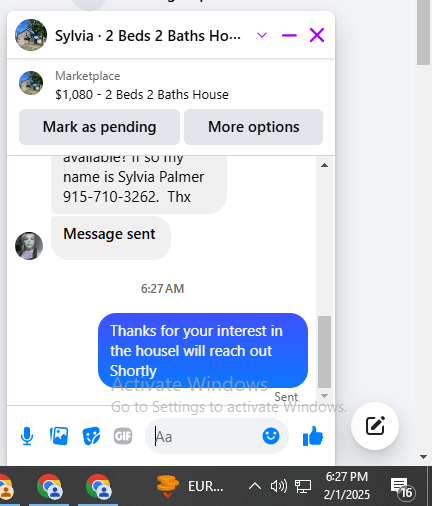Click Mark as pending
Viewport: 432px width, 506px height.
click(99, 127)
